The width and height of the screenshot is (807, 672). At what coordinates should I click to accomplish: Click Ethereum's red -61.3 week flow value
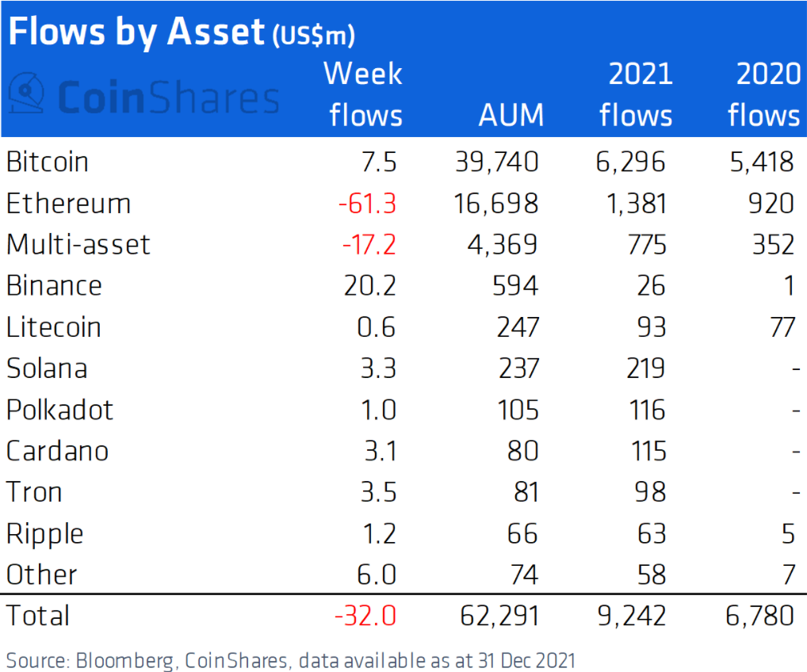click(x=367, y=203)
